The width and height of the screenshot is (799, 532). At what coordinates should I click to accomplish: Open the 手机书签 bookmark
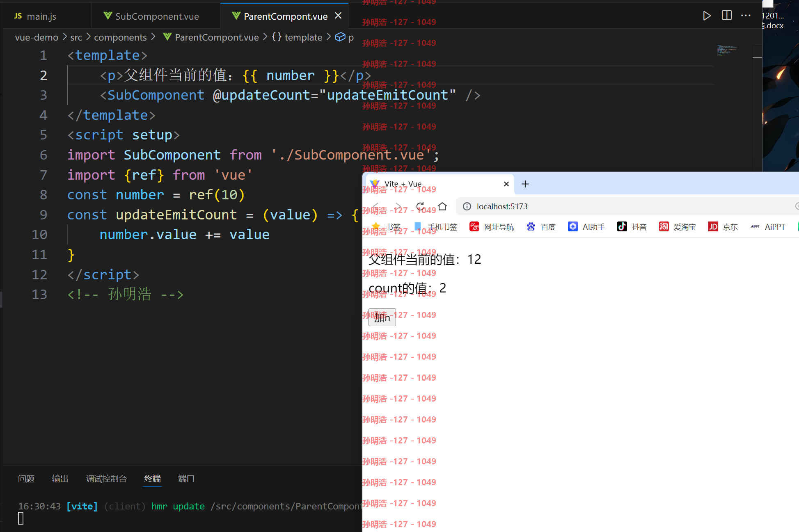tap(435, 227)
